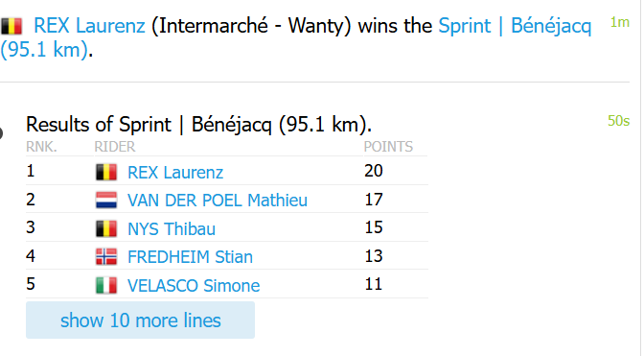Click the Belgian flag next to NYS Thibau
Viewport: 644px width, 356px height.
106,229
